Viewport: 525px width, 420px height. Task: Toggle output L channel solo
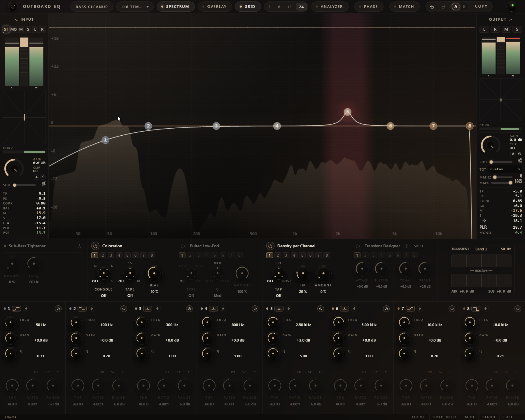(484, 29)
